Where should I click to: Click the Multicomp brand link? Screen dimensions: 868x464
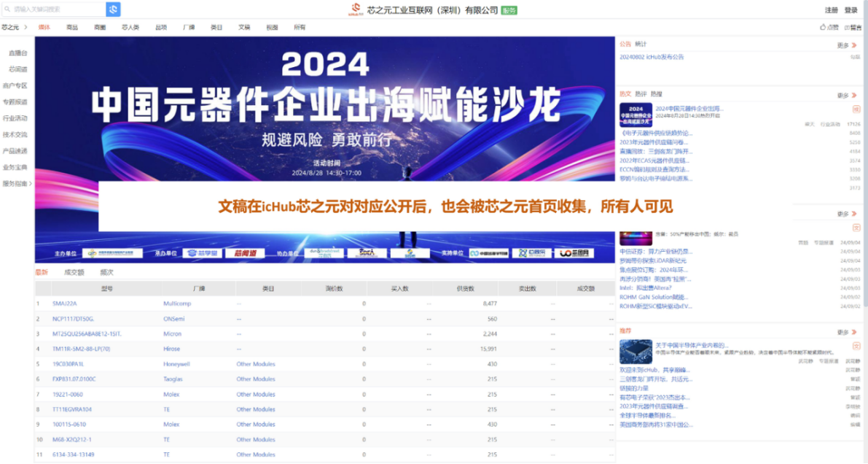click(177, 303)
